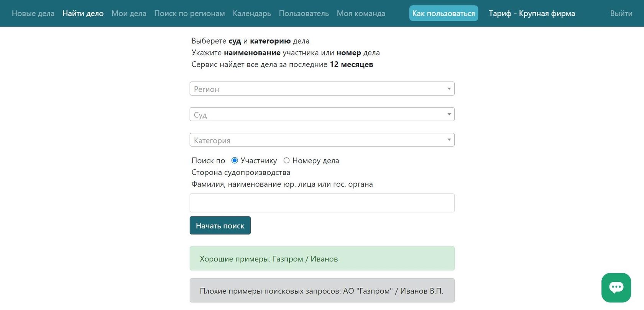Select search by Участнику radio button
The image size is (644, 310).
[x=235, y=160]
